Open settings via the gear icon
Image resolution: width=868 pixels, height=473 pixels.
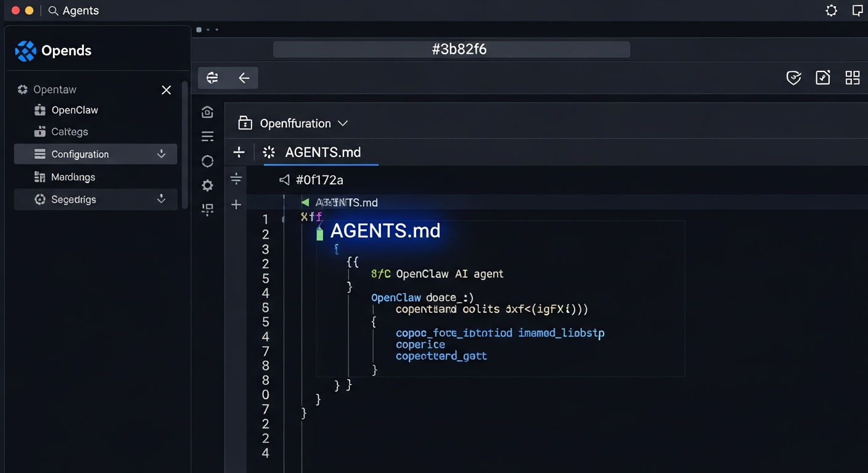(x=207, y=185)
